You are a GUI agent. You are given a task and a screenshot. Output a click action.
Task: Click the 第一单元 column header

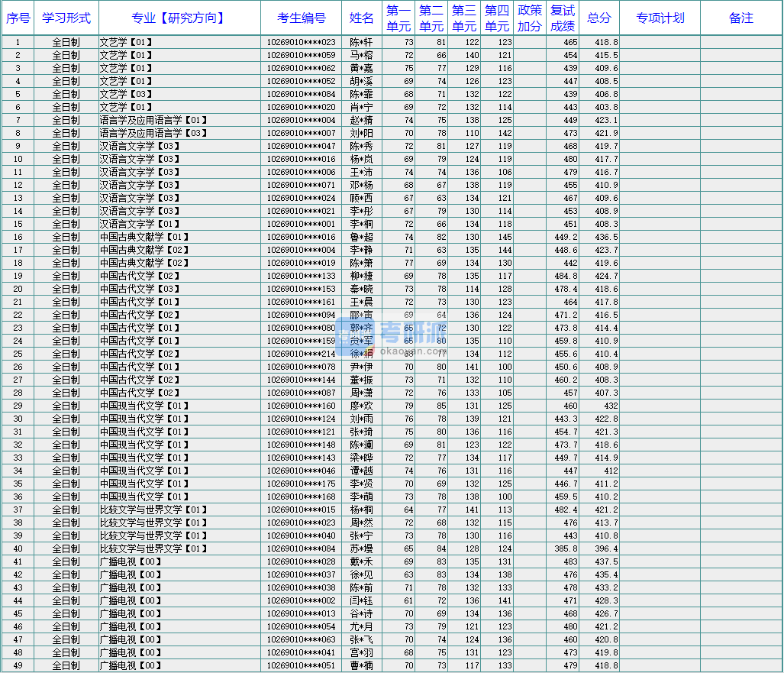[398, 18]
